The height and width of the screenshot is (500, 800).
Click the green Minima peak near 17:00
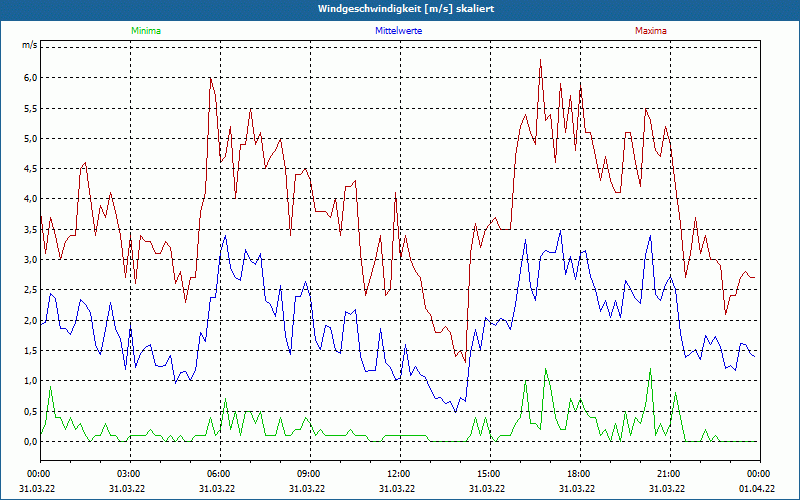[545, 369]
